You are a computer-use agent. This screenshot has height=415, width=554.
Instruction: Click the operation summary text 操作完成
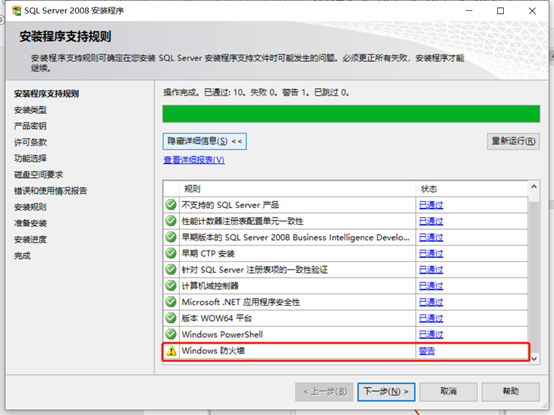click(x=256, y=93)
